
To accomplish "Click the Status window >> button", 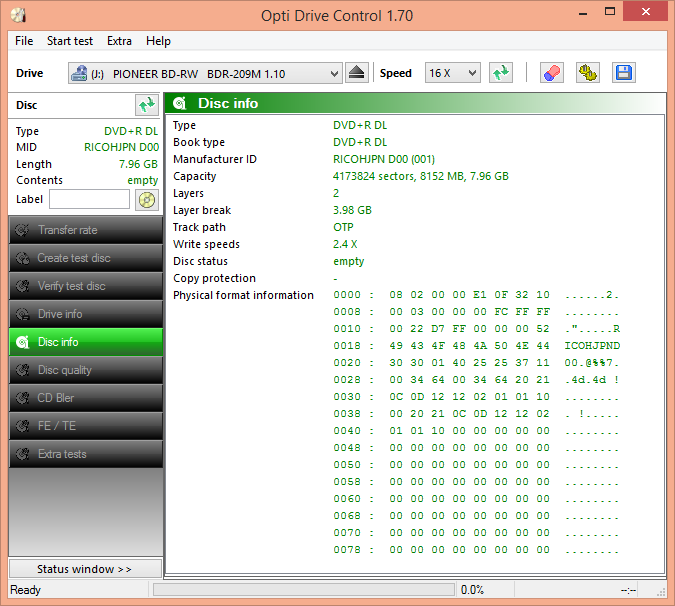I will click(x=86, y=569).
